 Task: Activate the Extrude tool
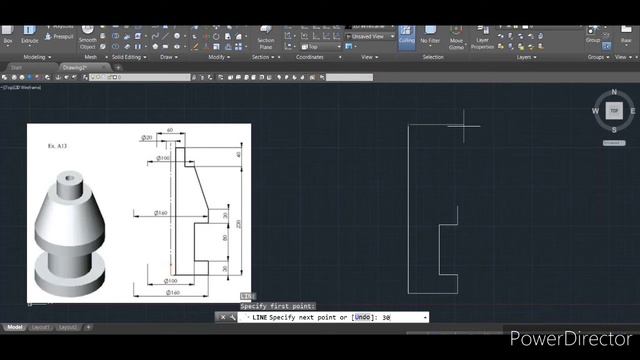click(29, 35)
